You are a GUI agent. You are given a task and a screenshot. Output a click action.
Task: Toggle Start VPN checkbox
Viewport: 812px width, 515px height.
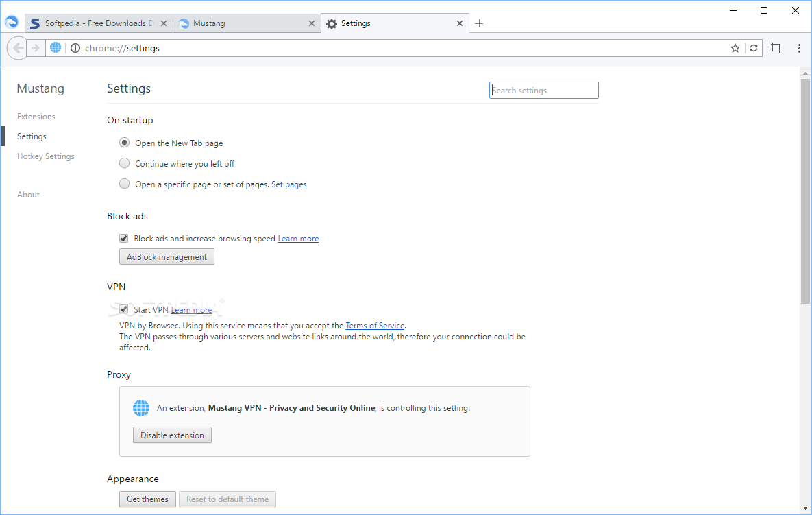pyautogui.click(x=124, y=309)
